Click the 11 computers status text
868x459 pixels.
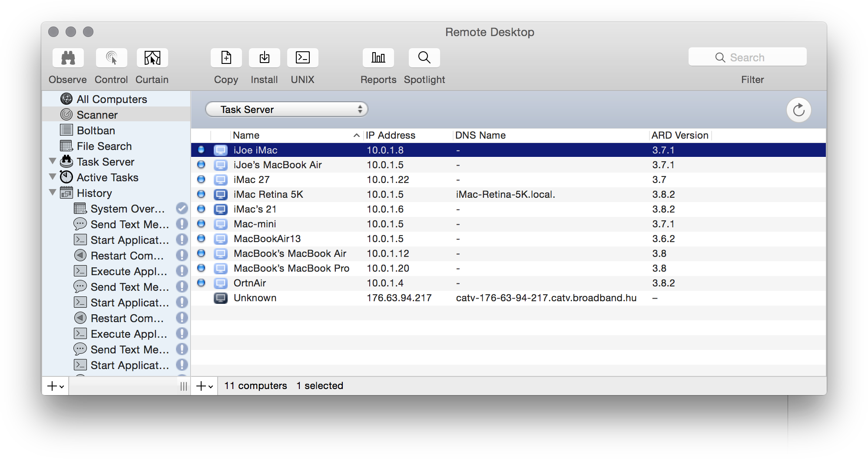255,386
